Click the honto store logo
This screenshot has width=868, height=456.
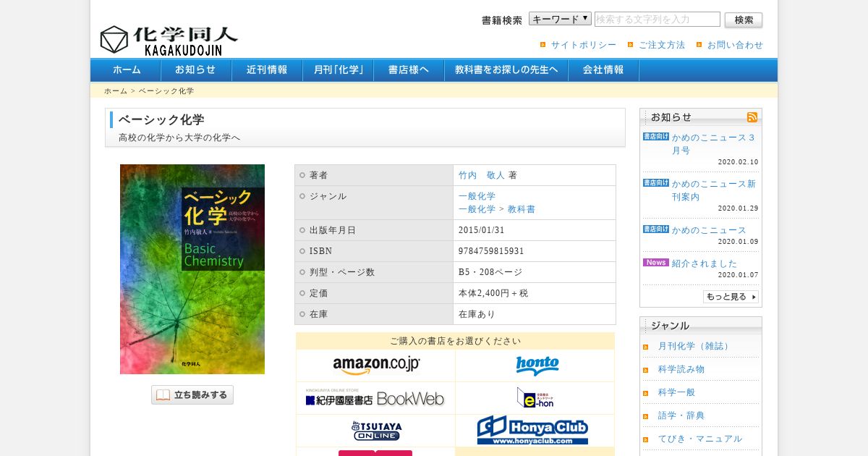pos(537,365)
